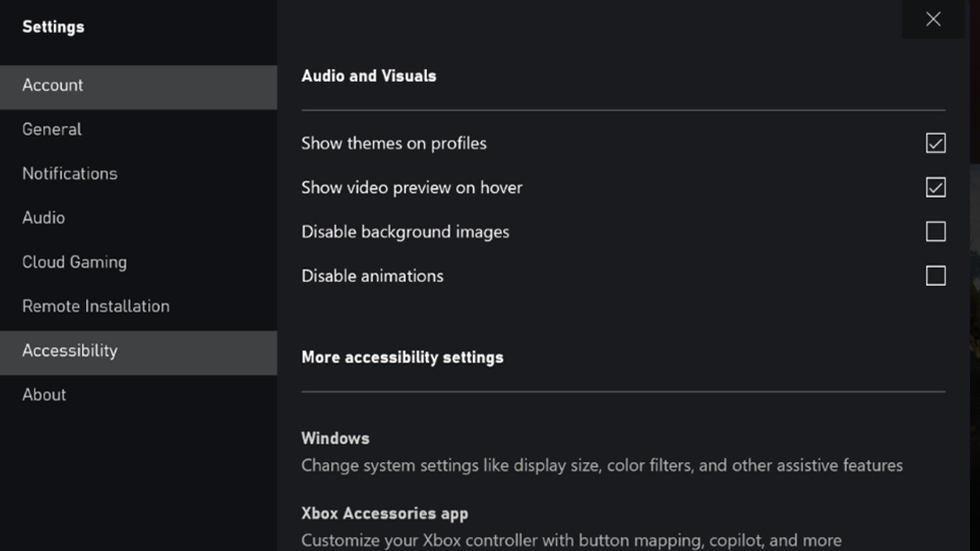Viewport: 980px width, 551px height.
Task: Enable Disable background images
Action: pos(935,232)
